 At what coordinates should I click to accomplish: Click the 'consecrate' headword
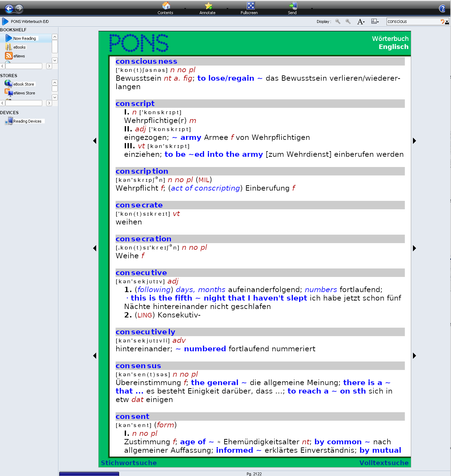click(139, 205)
